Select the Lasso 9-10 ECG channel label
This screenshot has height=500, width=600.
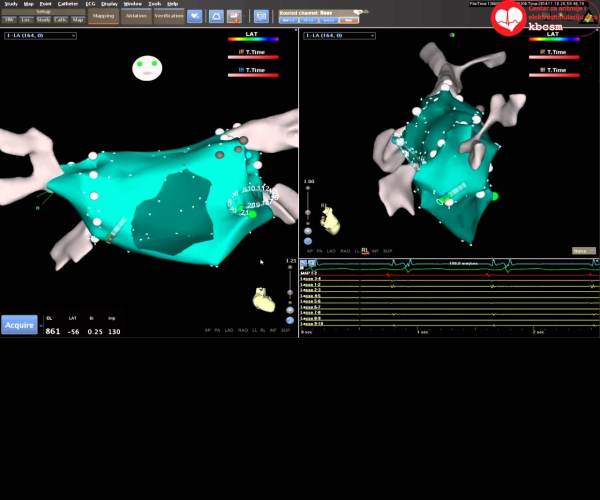coord(312,324)
